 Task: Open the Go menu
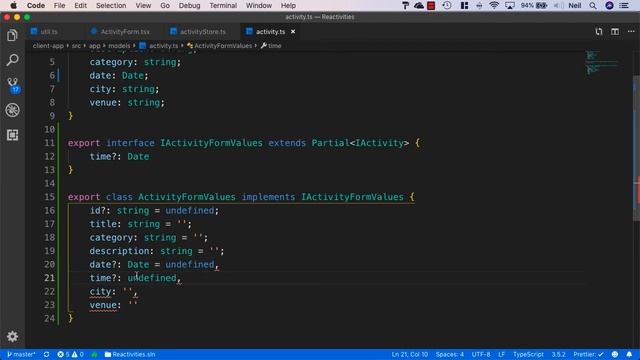pos(165,6)
